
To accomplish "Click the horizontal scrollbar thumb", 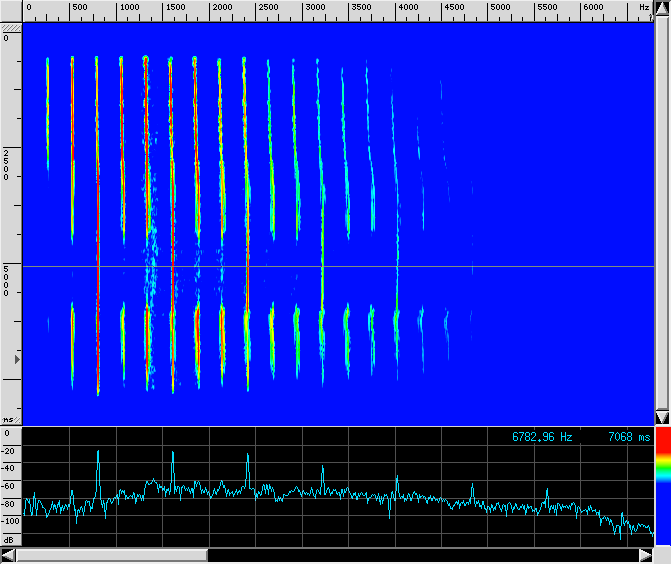I will click(112, 555).
